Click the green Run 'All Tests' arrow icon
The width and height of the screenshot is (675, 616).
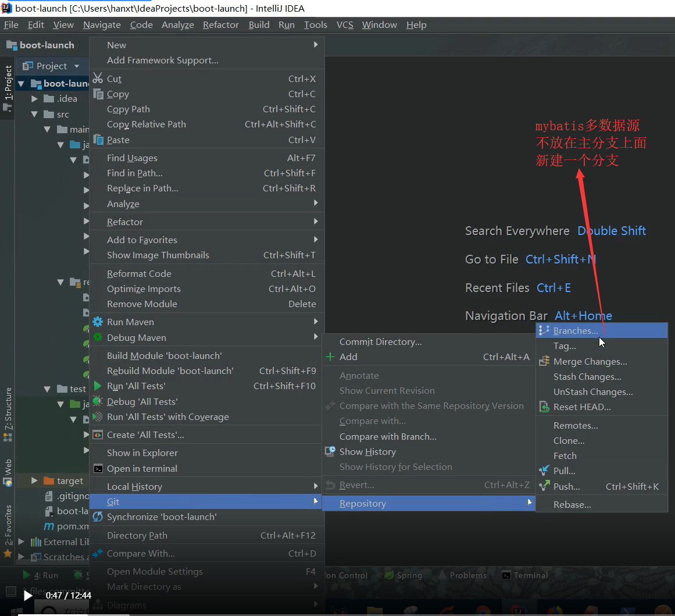(x=98, y=386)
